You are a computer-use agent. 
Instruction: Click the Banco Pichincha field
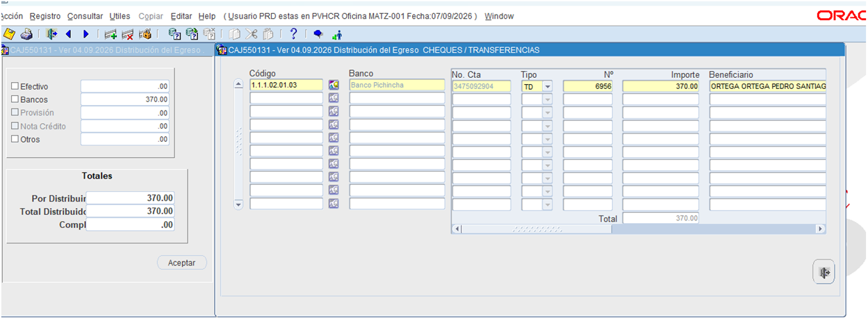tap(397, 85)
